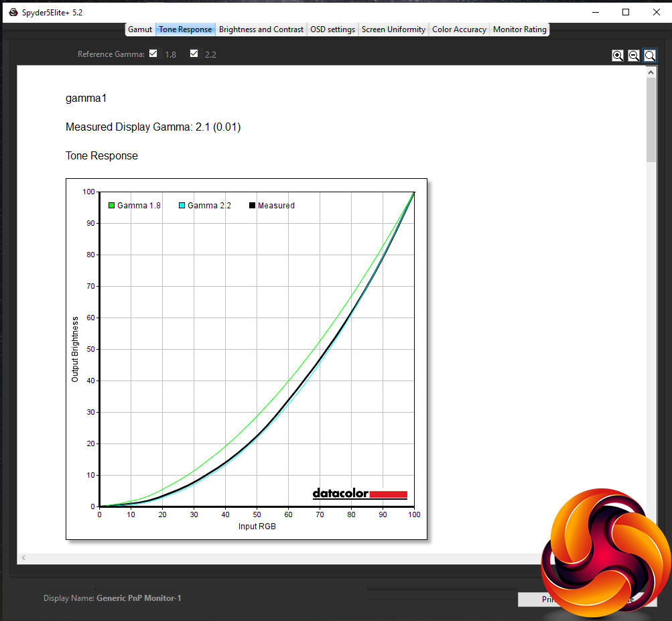
Task: Click the Measured Display Gamma text
Action: pyautogui.click(x=153, y=127)
